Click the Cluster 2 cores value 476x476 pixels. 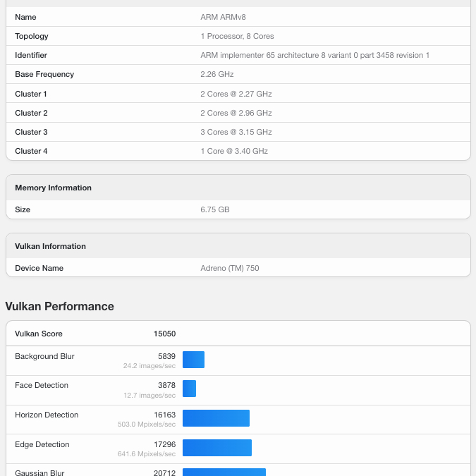(x=236, y=113)
